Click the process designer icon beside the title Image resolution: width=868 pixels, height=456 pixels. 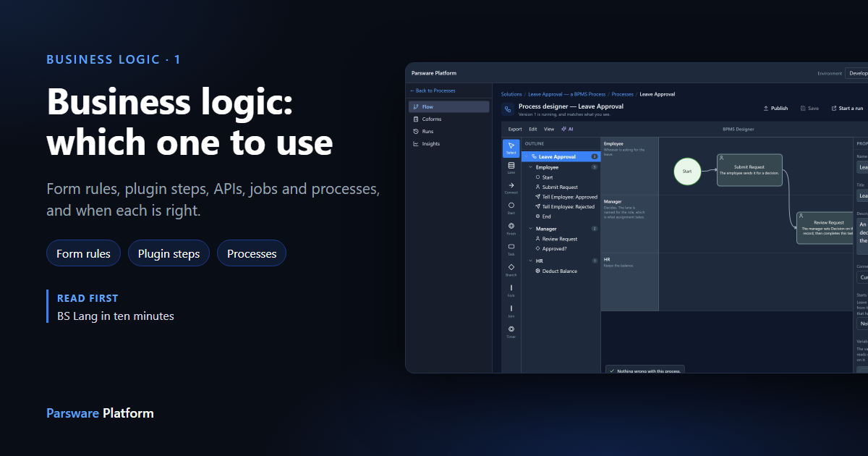pos(508,110)
